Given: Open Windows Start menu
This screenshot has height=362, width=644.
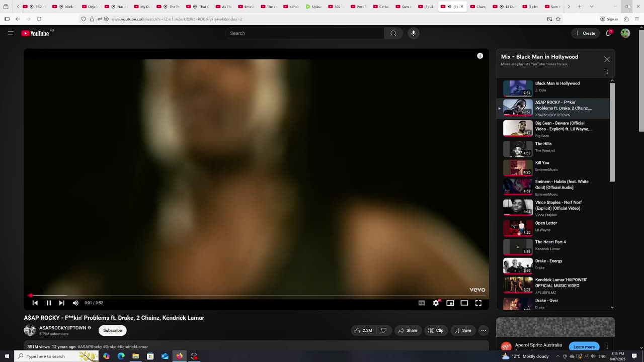Looking at the screenshot, I should (7, 356).
